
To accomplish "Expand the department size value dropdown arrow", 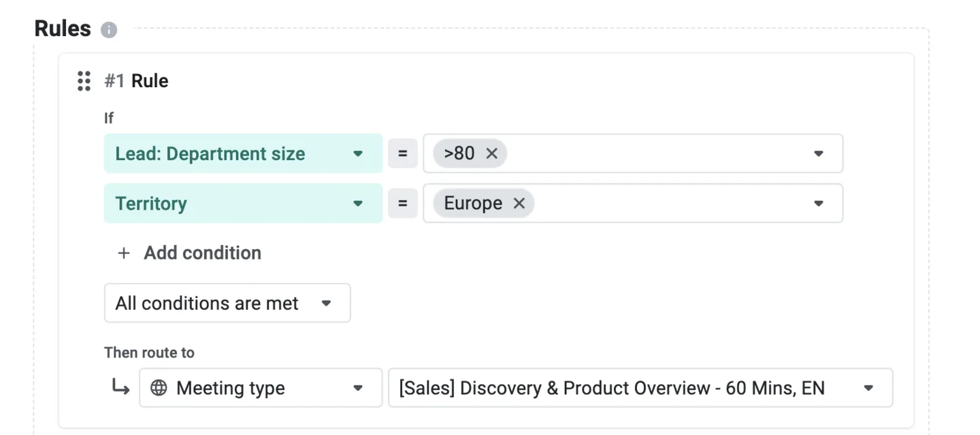I will pyautogui.click(x=819, y=154).
